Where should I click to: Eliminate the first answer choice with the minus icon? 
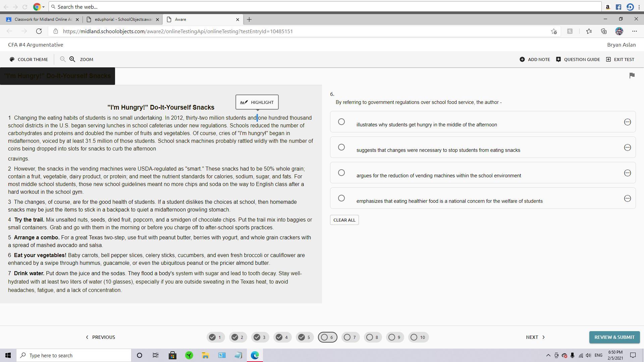627,122
